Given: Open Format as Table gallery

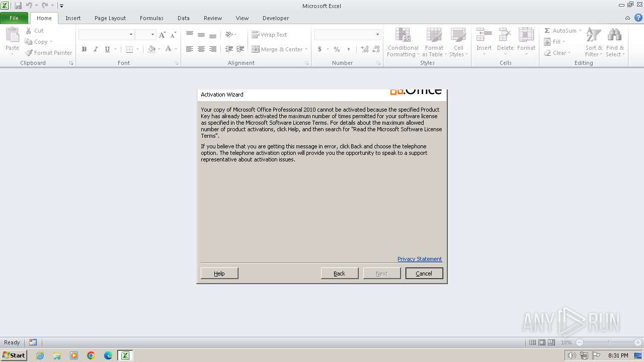Looking at the screenshot, I should [434, 42].
